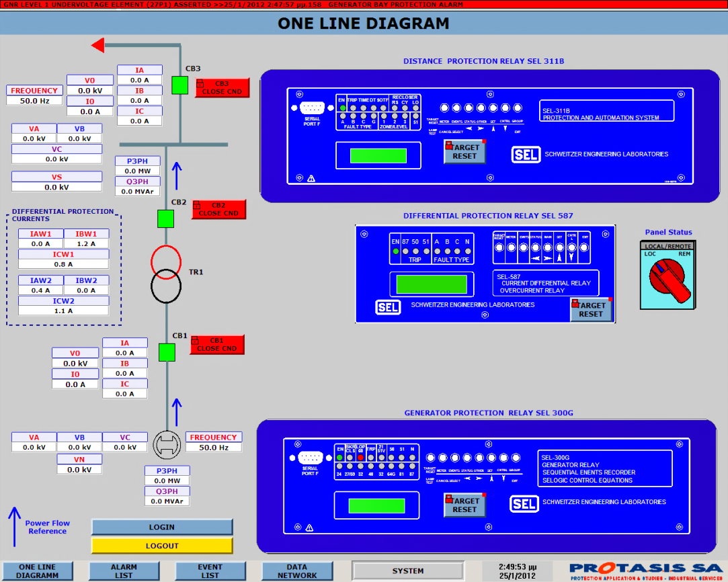Click the VS 0.0 kV value

pyautogui.click(x=56, y=187)
